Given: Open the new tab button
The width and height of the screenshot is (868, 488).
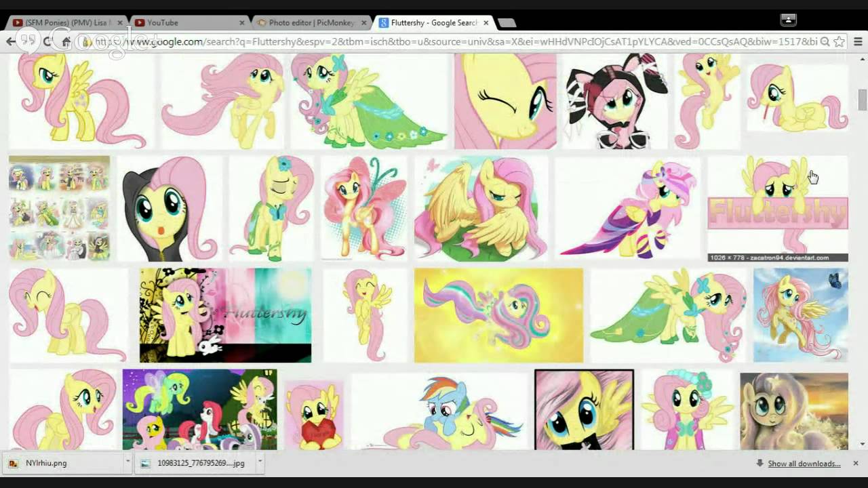Looking at the screenshot, I should [507, 23].
